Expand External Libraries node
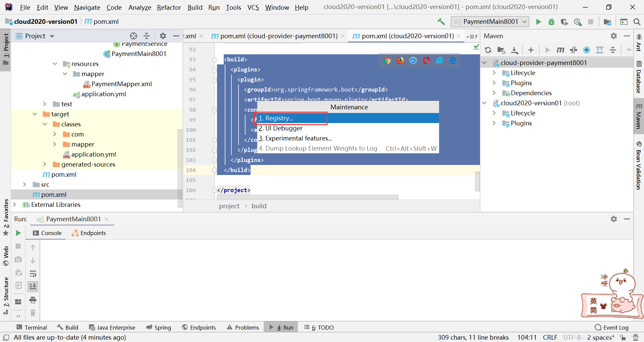The image size is (644, 342). pos(14,205)
